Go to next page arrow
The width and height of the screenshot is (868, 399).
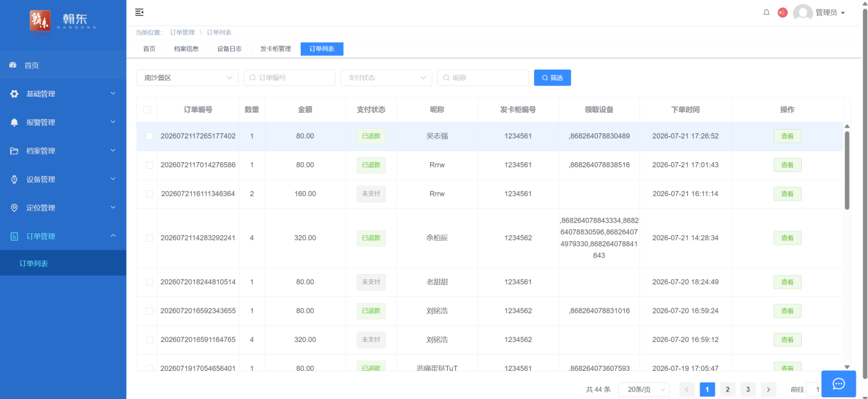768,389
